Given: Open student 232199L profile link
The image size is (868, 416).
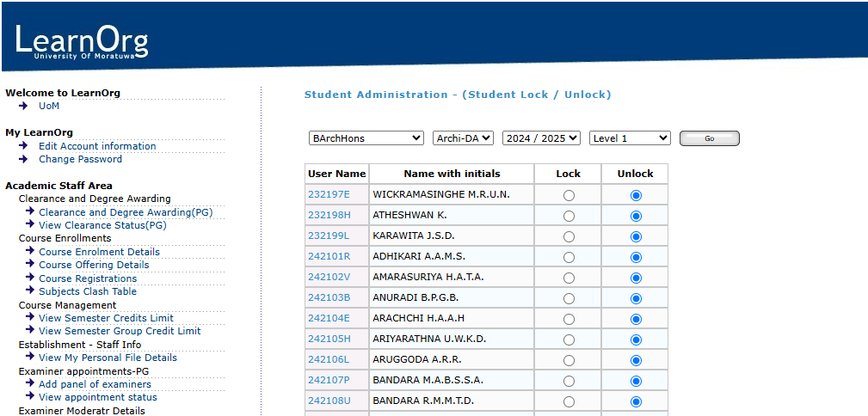Looking at the screenshot, I should point(329,236).
